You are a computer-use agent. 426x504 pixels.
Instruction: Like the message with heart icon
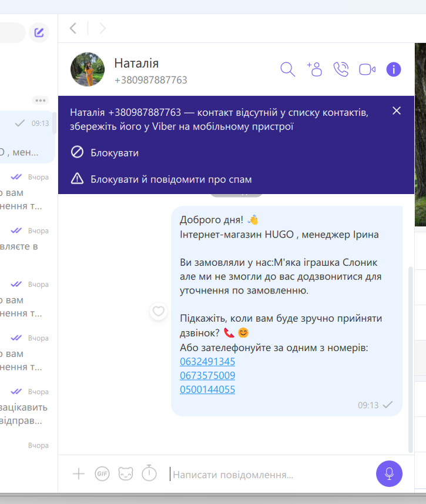coord(159,311)
